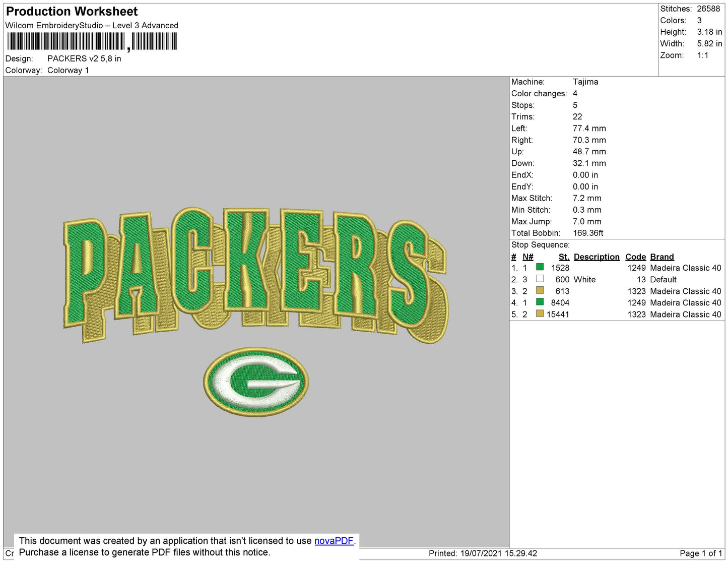Click the Color changes value 4
Image resolution: width=728 pixels, height=563 pixels.
[x=575, y=93]
